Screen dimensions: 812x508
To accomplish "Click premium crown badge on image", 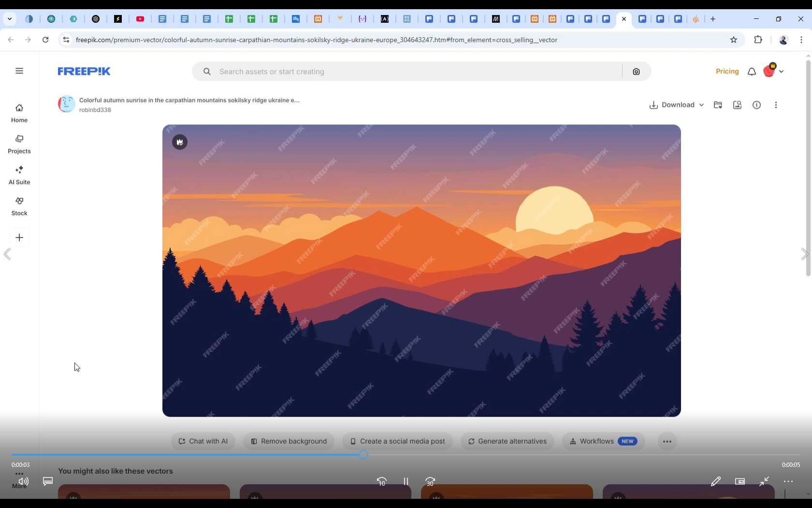I will pyautogui.click(x=180, y=142).
